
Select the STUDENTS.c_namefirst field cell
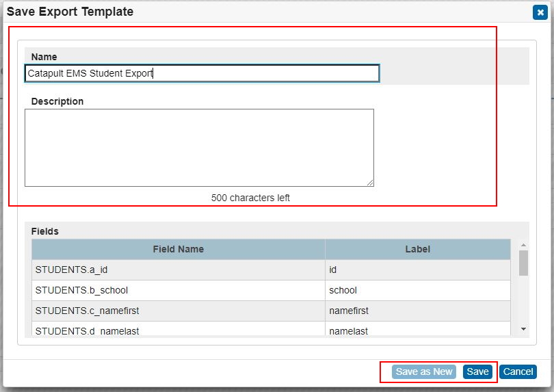pyautogui.click(x=179, y=311)
